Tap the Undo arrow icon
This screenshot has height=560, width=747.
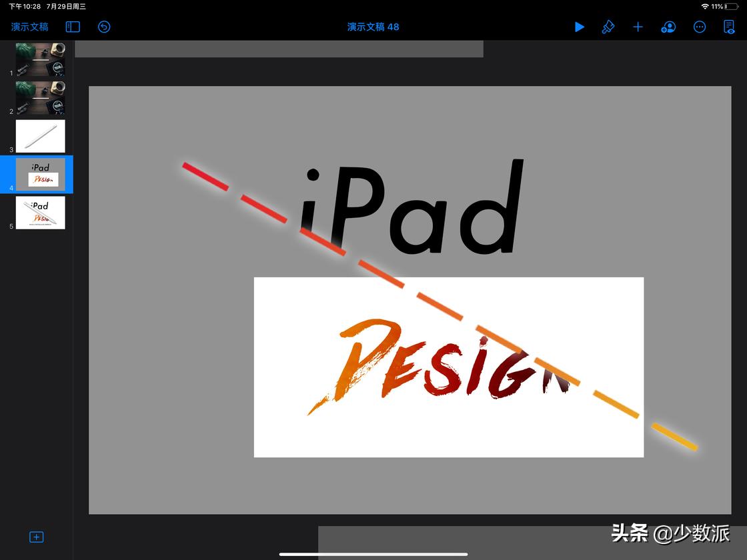coord(104,27)
